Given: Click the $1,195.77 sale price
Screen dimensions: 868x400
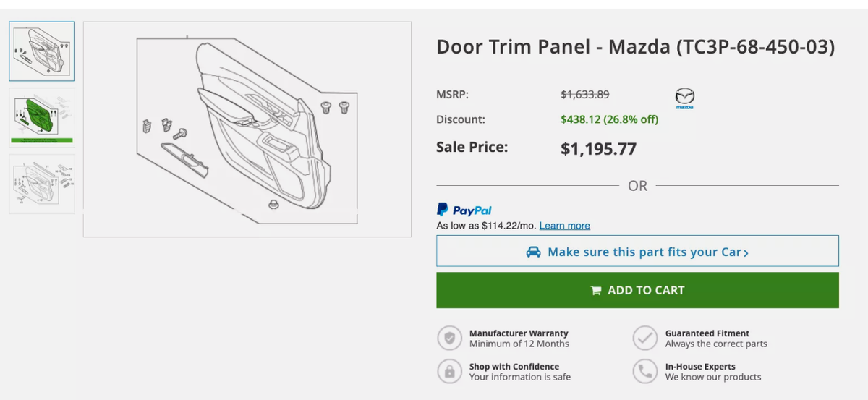Looking at the screenshot, I should point(598,149).
